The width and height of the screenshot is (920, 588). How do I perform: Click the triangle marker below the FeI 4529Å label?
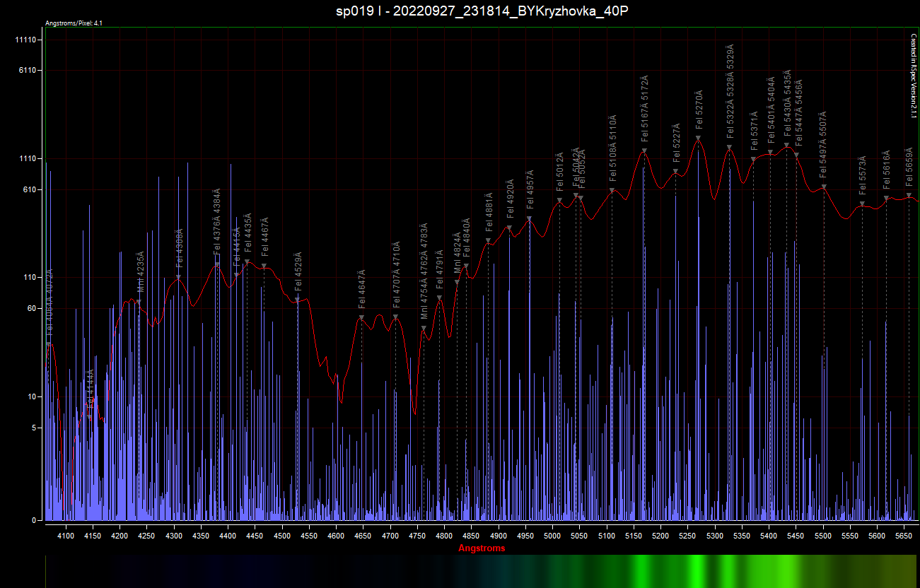point(298,300)
